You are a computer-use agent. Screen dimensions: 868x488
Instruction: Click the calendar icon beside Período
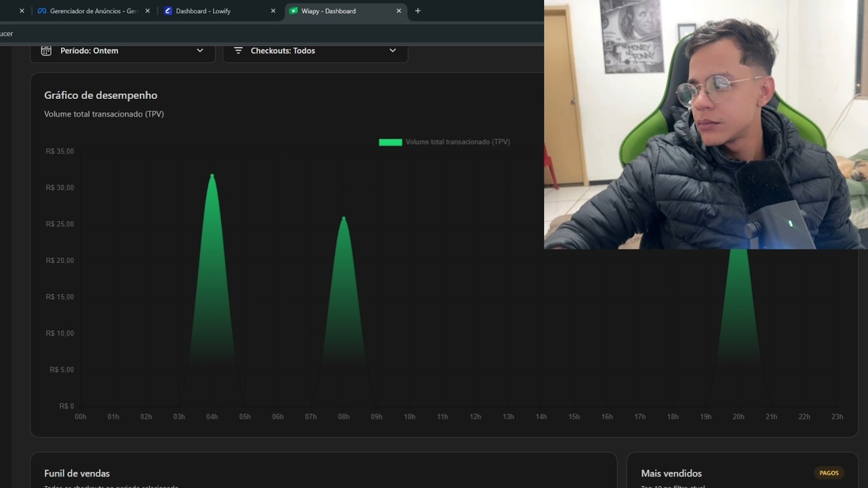pos(46,51)
